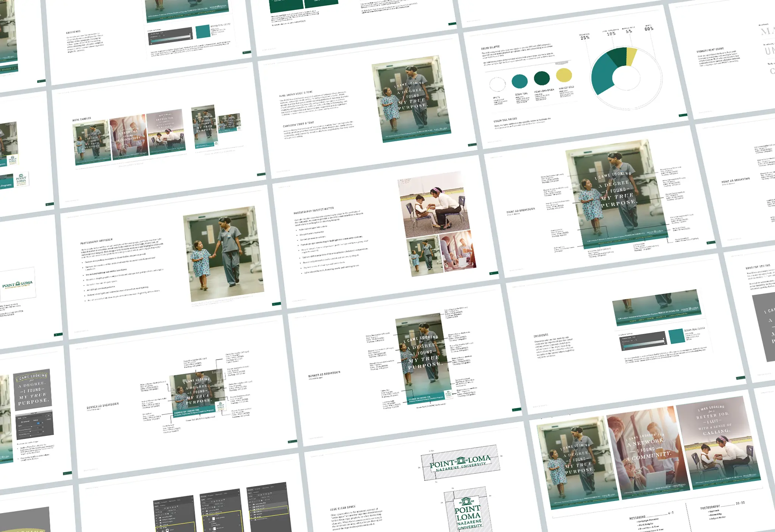775x532 pixels.
Task: Click the "HEADLINE STYLING" heading
Action: coord(758,266)
